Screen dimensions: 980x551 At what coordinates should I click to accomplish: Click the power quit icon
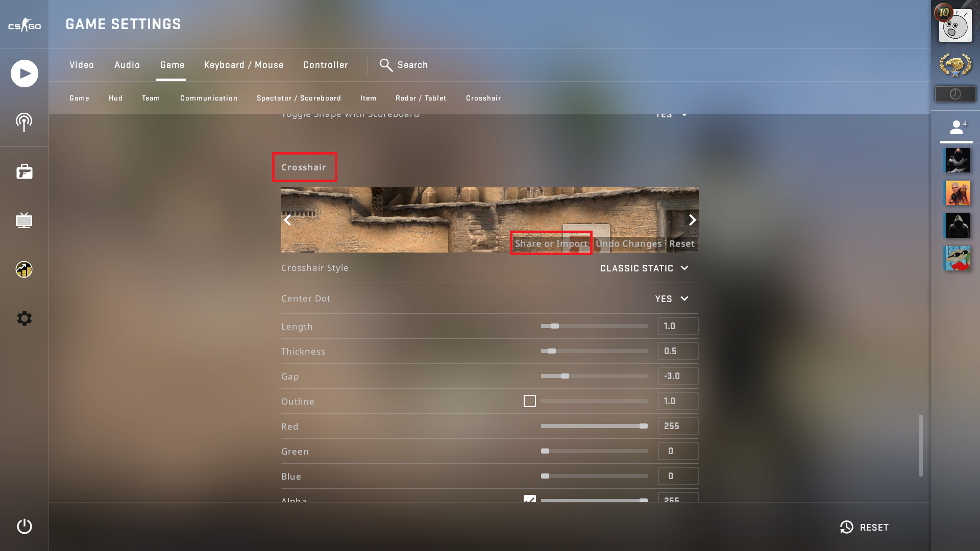(24, 526)
